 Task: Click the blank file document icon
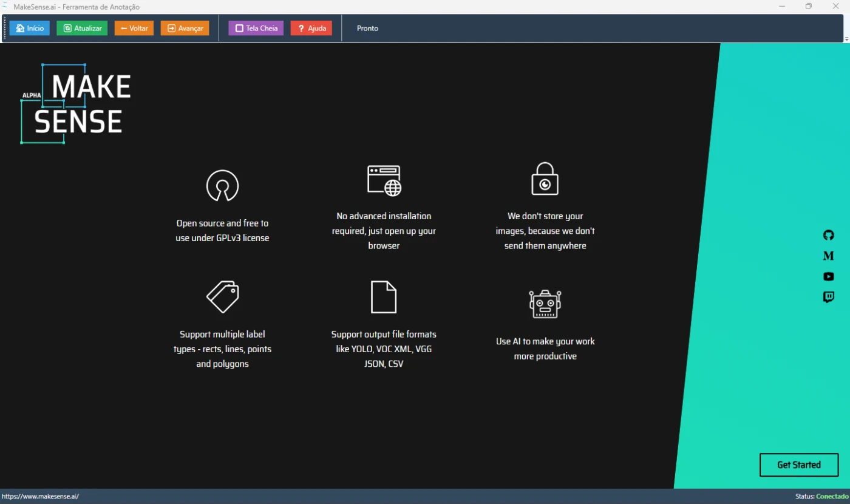coord(384,297)
